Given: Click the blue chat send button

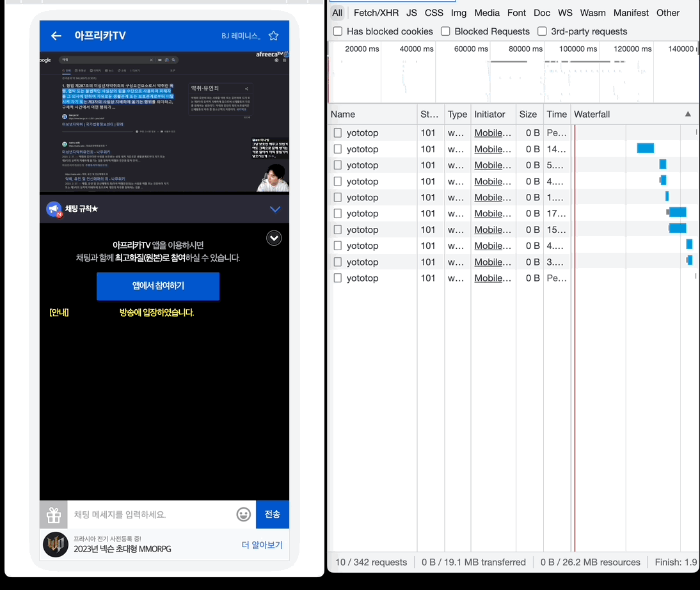Looking at the screenshot, I should click(x=273, y=514).
